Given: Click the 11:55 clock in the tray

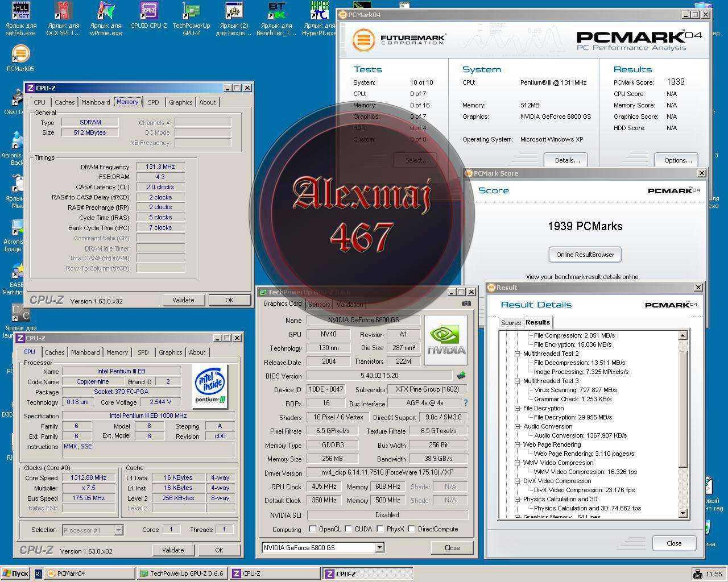Looking at the screenshot, I should click(x=714, y=574).
